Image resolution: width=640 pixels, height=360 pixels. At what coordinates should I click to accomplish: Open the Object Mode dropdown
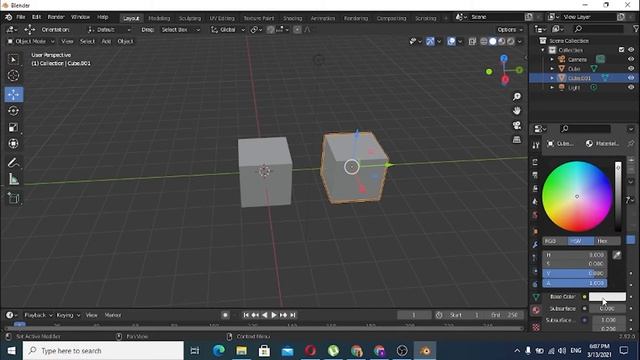click(31, 41)
